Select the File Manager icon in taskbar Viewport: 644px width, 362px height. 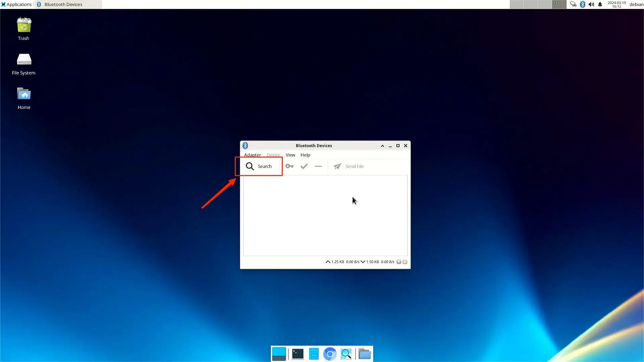pos(314,354)
